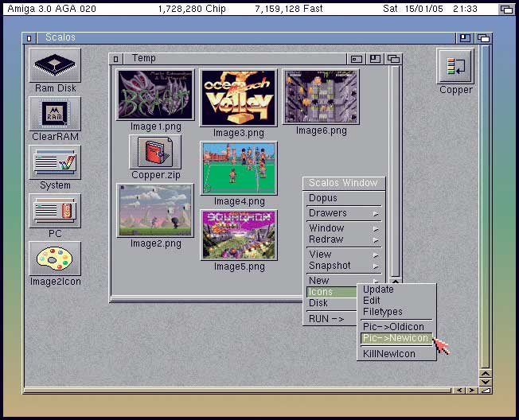
Task: Select the Copper.zip archive icon
Action: point(155,152)
